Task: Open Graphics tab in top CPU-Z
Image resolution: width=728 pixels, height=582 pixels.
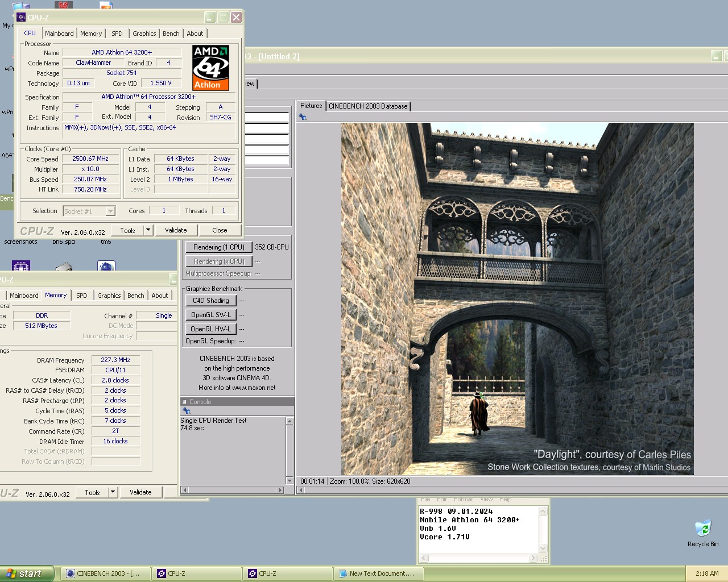Action: [x=144, y=34]
